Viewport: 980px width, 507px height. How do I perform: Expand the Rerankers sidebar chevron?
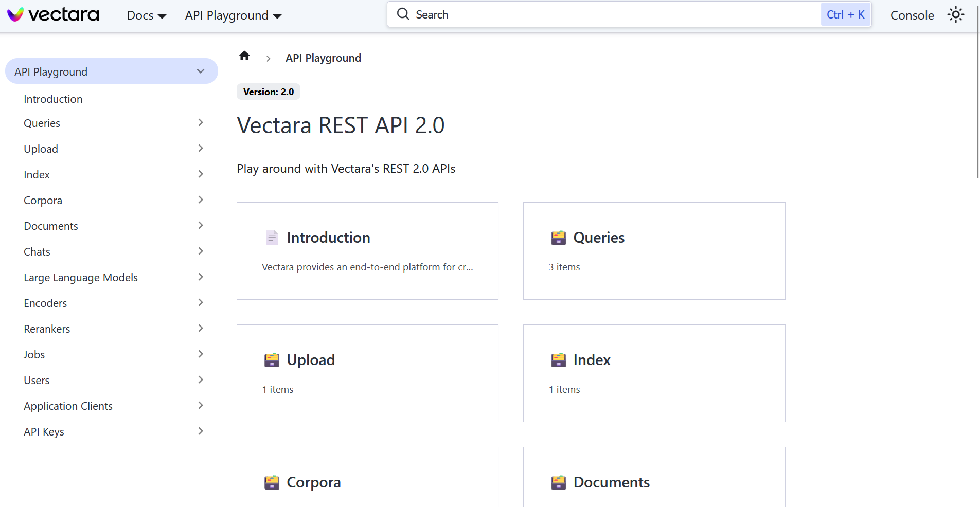[x=201, y=329]
